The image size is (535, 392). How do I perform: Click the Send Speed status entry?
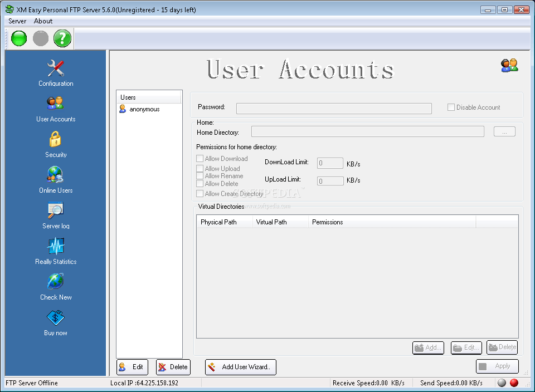point(451,383)
